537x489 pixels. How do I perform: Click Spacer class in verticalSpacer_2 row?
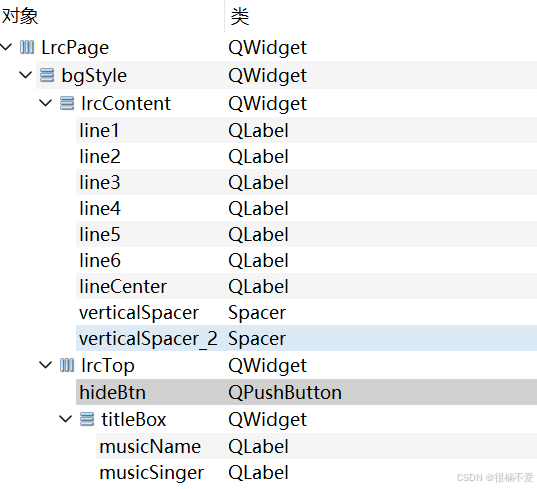pos(257,339)
